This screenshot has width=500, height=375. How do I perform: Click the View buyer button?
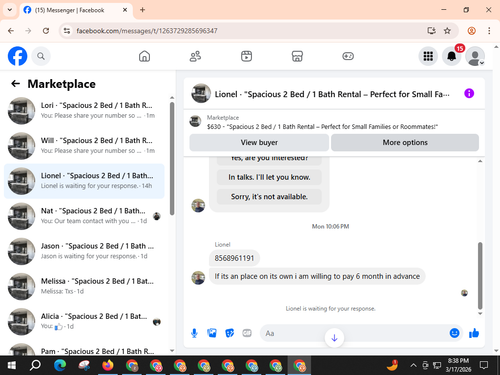(x=259, y=143)
